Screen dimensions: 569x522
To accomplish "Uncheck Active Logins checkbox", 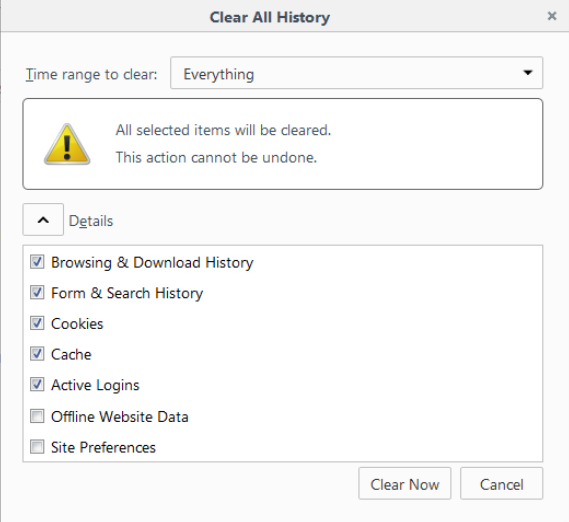I will [37, 384].
